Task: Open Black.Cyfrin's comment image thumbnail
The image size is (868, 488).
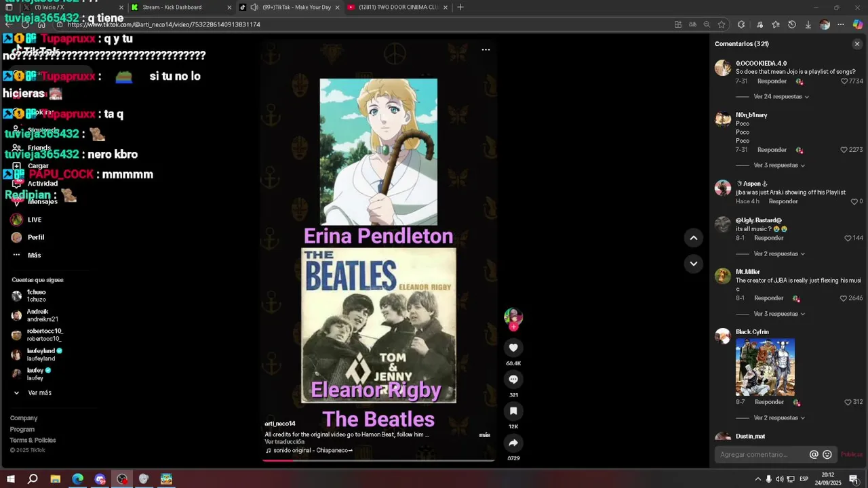Action: coord(765,367)
